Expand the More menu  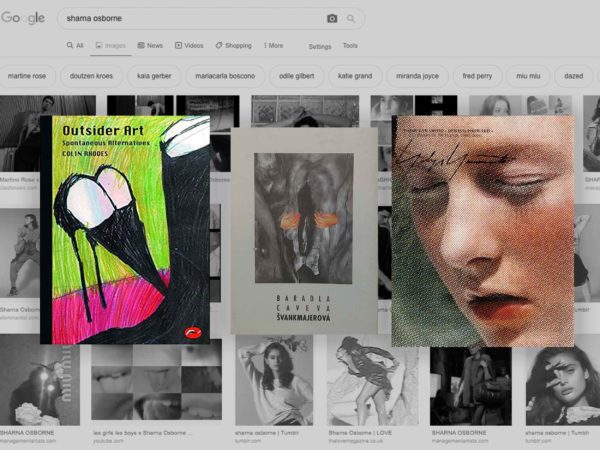(274, 46)
